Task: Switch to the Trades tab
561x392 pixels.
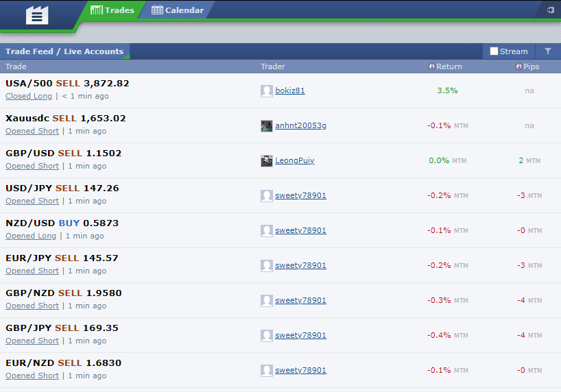Action: pyautogui.click(x=112, y=10)
